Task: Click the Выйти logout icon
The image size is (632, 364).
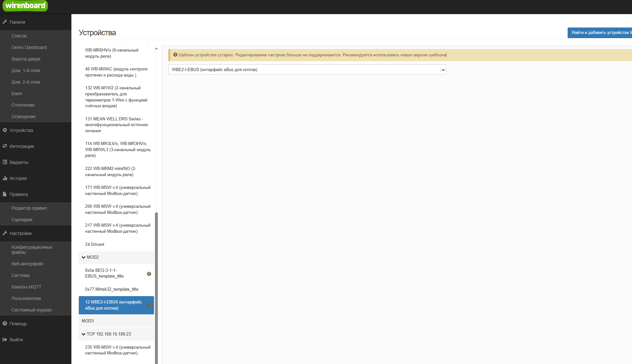Action: click(x=5, y=340)
